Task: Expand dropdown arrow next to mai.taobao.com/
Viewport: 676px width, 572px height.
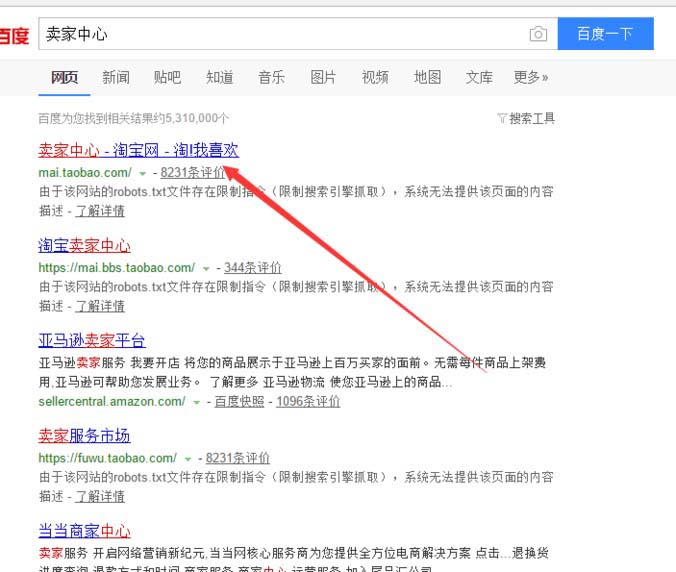Action: [142, 173]
